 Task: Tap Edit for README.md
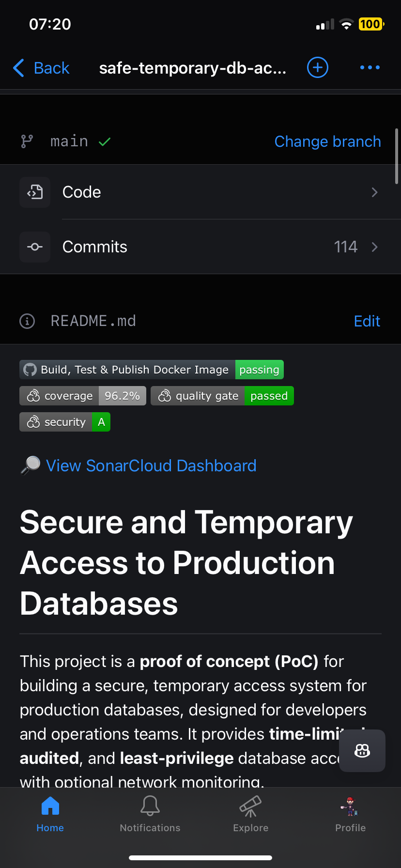click(367, 321)
